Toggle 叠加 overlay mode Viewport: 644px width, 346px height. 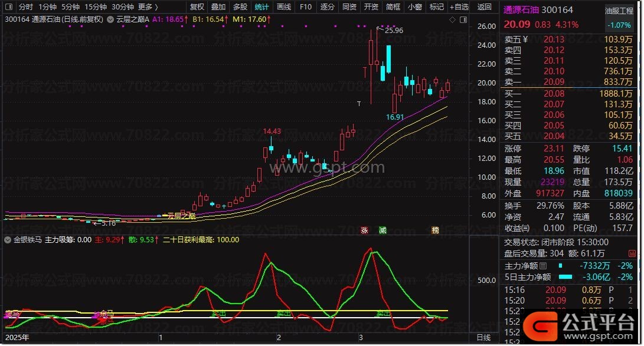click(218, 7)
